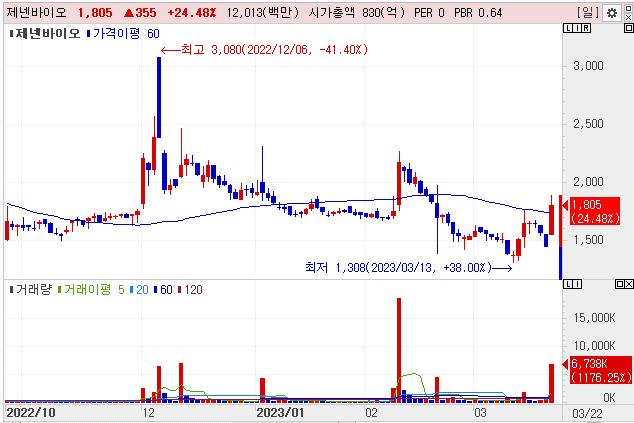Open chart settings gear icon

[612, 13]
